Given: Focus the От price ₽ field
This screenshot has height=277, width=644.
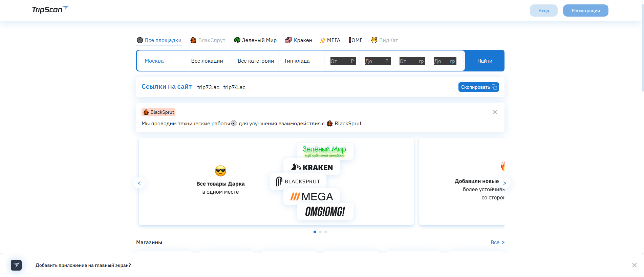Looking at the screenshot, I should [x=343, y=61].
